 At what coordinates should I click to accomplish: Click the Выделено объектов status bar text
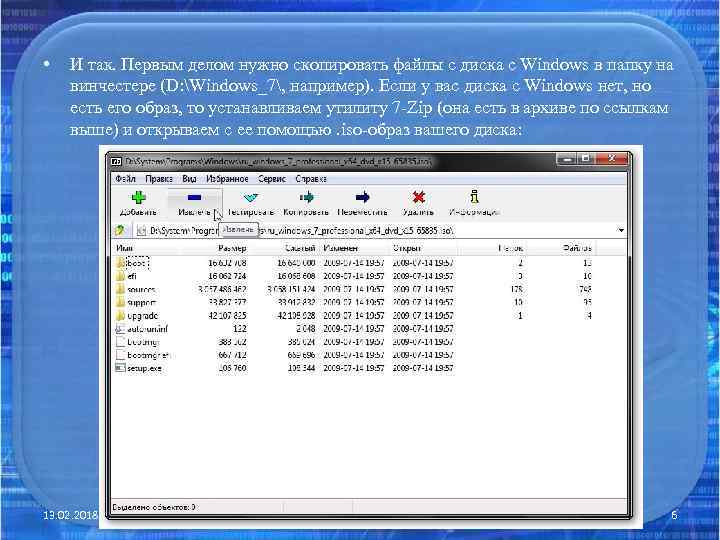point(154,507)
